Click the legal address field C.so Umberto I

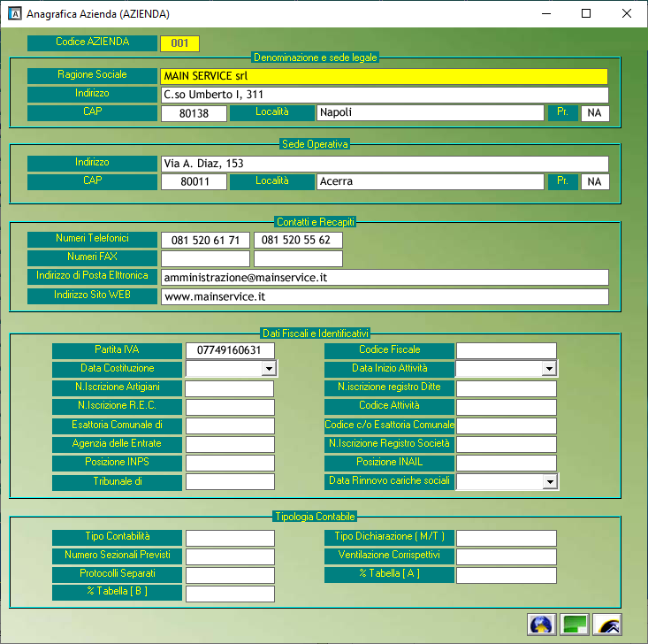(385, 95)
